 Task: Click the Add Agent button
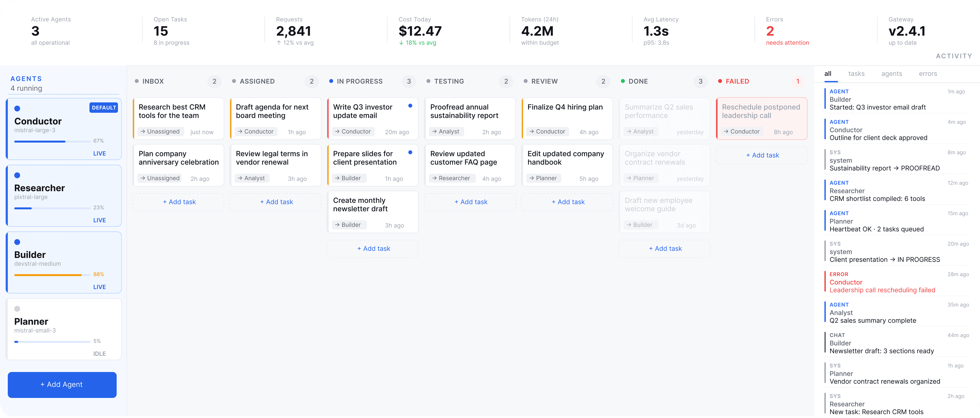pos(62,385)
